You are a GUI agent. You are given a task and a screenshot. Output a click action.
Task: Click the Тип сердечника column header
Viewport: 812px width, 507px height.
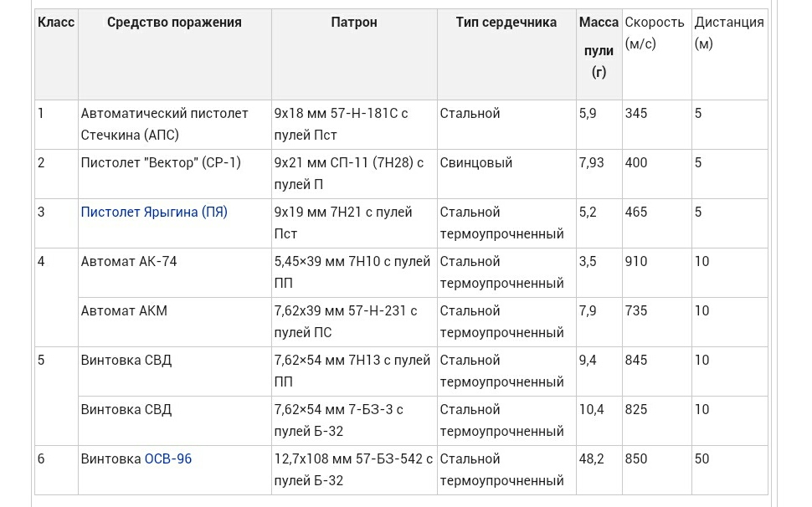pyautogui.click(x=506, y=23)
